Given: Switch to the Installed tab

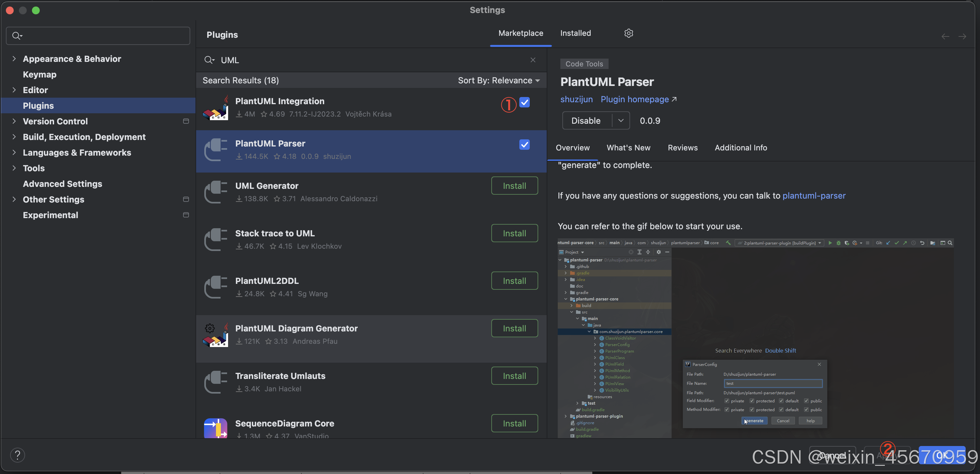Looking at the screenshot, I should [575, 33].
